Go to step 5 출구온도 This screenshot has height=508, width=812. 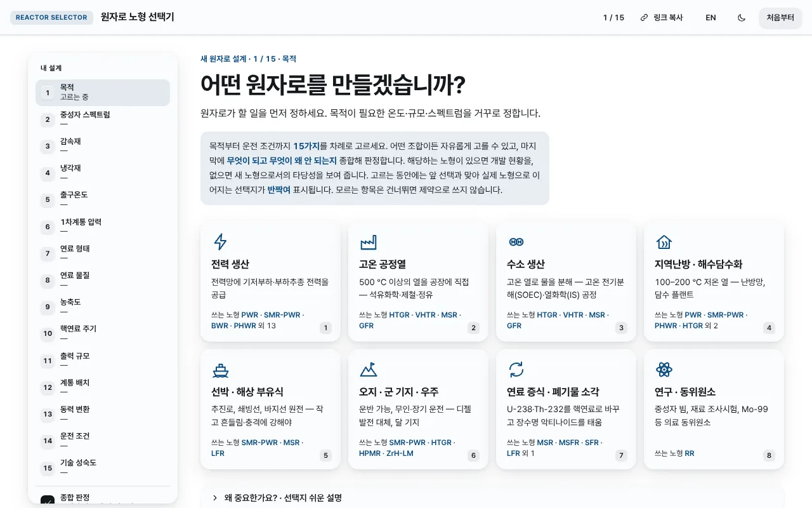point(103,199)
